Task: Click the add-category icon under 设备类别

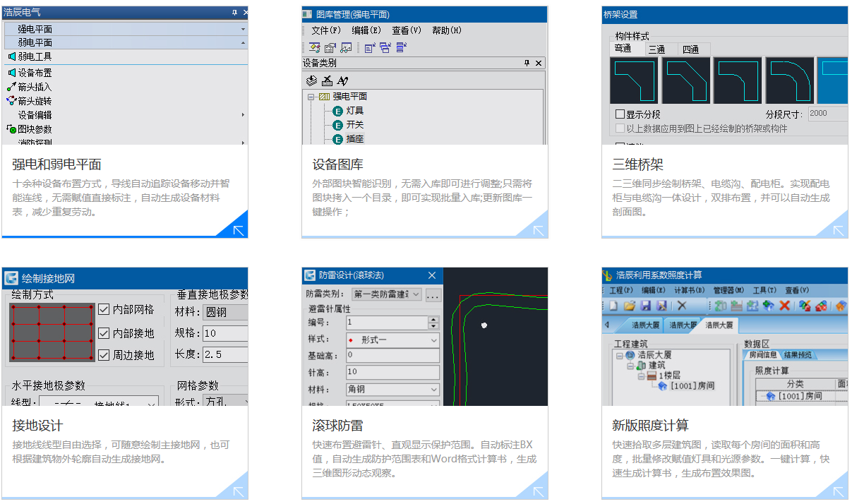Action: (312, 80)
